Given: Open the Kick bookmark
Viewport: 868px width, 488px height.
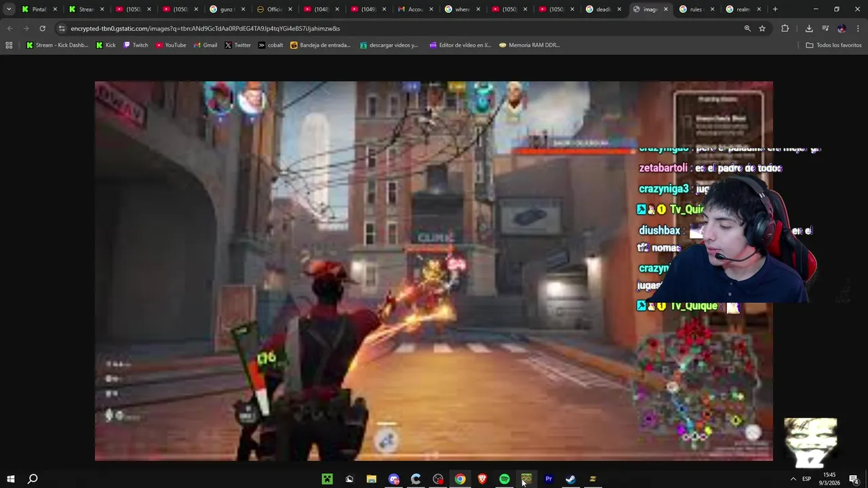Looking at the screenshot, I should pyautogui.click(x=106, y=45).
